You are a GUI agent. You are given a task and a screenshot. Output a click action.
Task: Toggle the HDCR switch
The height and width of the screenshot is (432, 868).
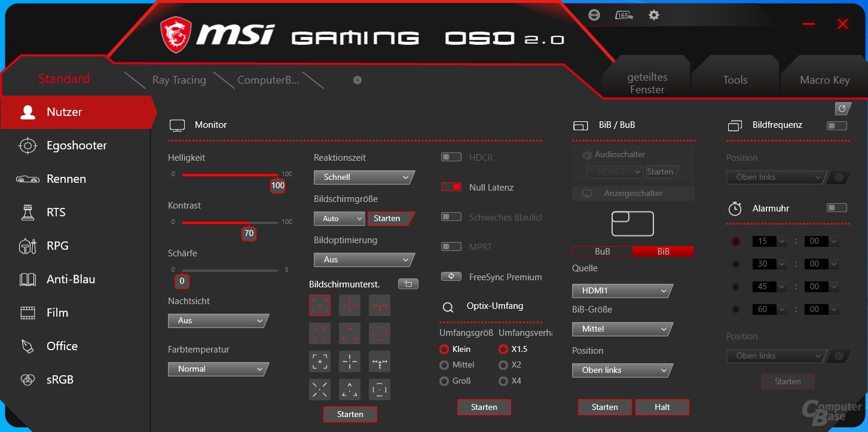(451, 157)
